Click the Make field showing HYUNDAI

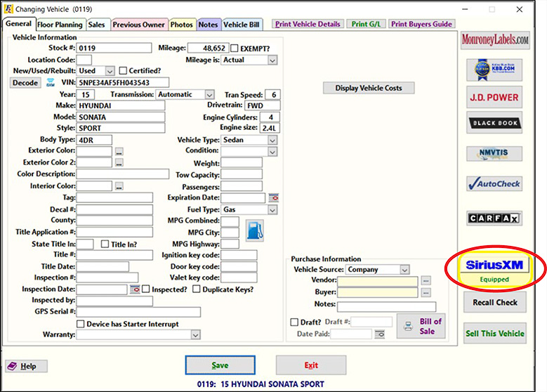tap(120, 106)
